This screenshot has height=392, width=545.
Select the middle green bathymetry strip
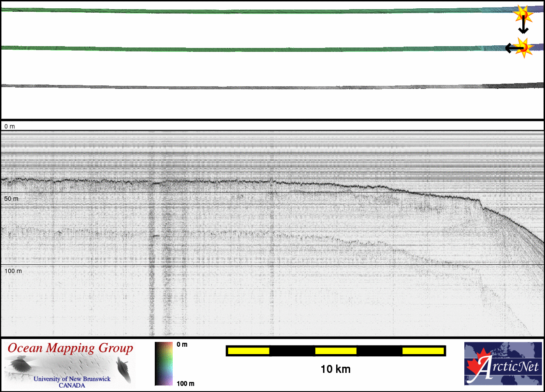click(x=262, y=49)
